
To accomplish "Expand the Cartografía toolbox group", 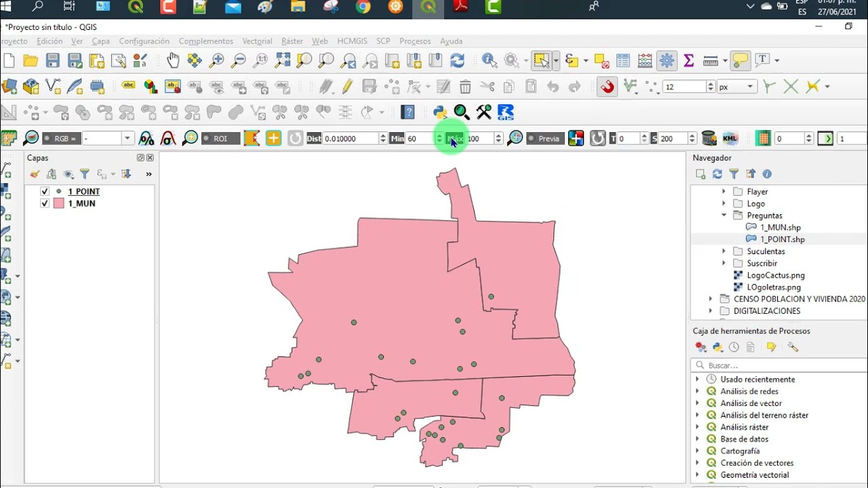I will click(x=697, y=451).
